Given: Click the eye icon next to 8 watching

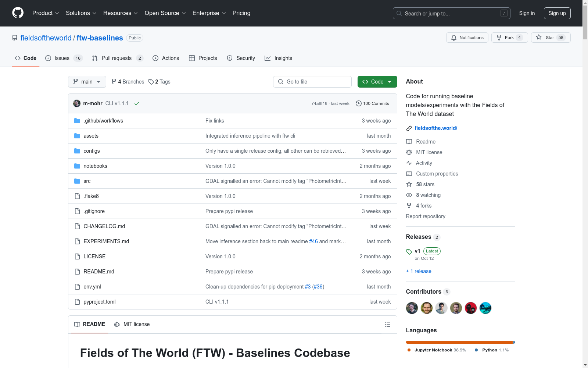Looking at the screenshot, I should pyautogui.click(x=409, y=195).
